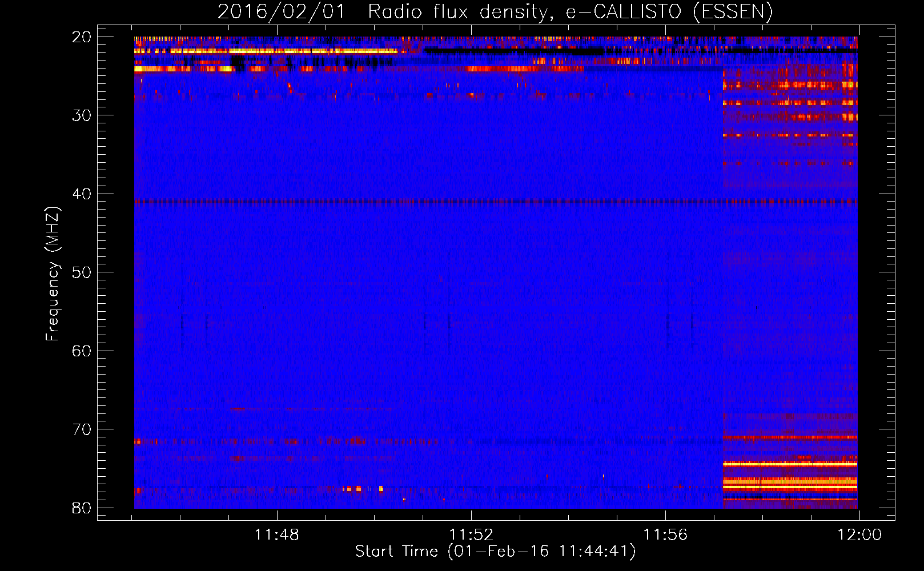Select the 11:48 time tick label
The width and height of the screenshot is (924, 571).
click(x=276, y=535)
